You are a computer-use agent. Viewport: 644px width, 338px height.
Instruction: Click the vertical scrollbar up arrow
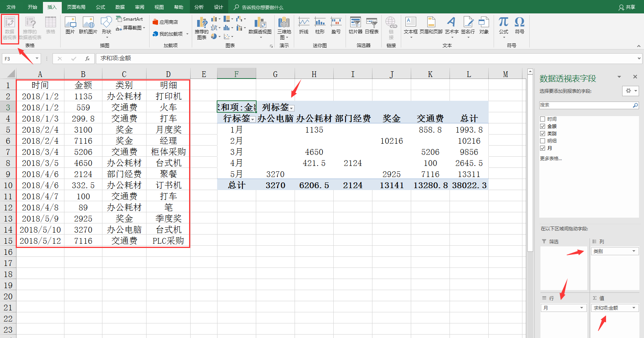pyautogui.click(x=530, y=72)
